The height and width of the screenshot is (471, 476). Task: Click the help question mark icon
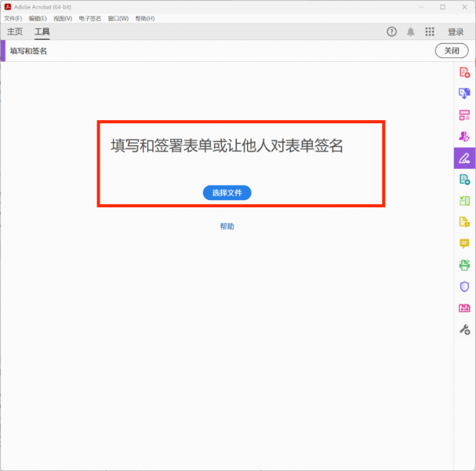click(391, 31)
